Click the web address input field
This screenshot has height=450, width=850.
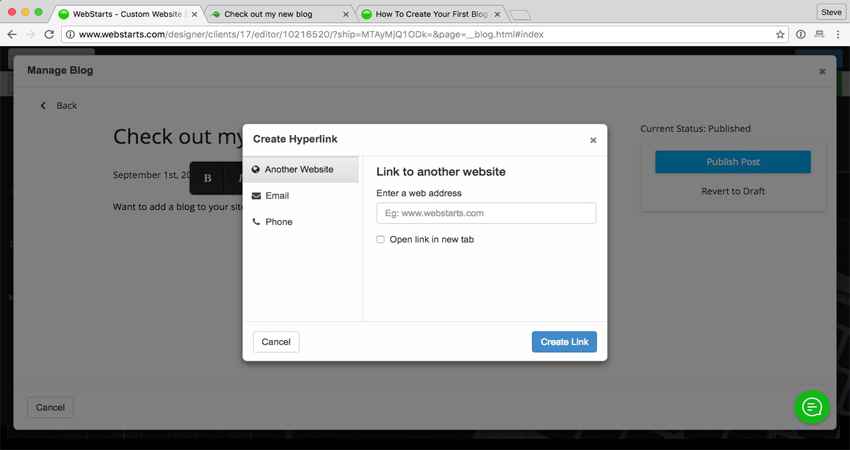coord(486,213)
